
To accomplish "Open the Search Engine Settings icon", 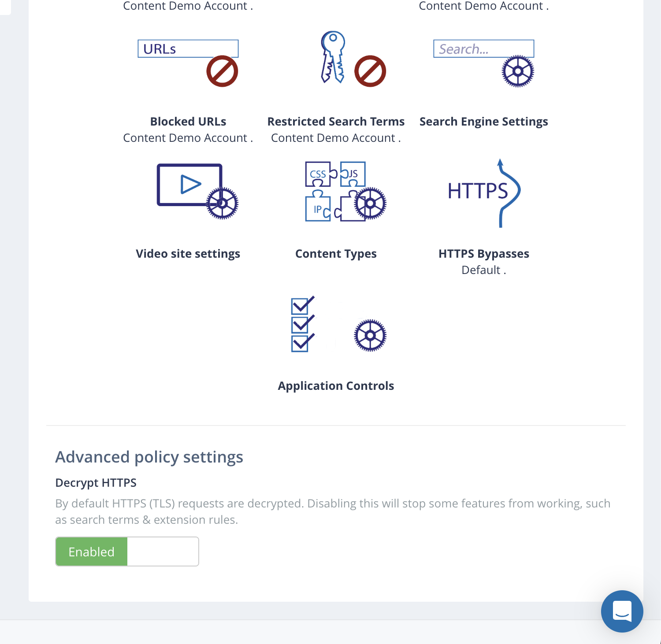I will pyautogui.click(x=484, y=63).
